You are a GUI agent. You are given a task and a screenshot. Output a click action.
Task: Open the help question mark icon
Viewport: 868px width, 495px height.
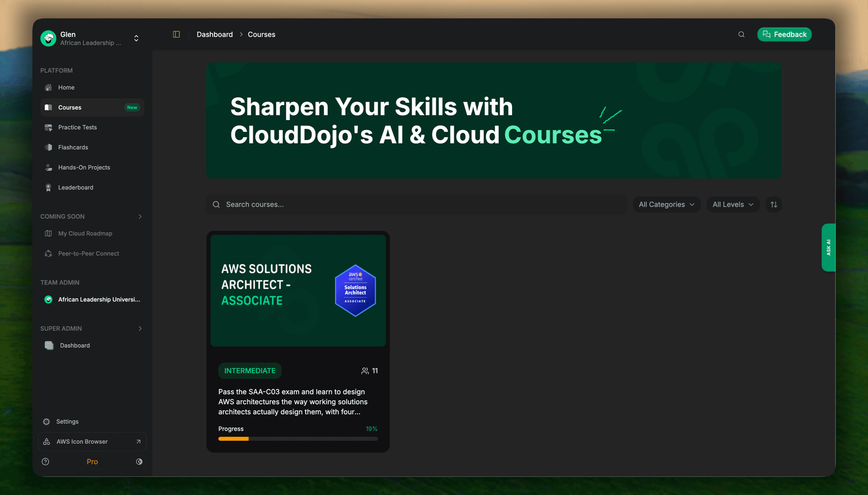pyautogui.click(x=45, y=462)
